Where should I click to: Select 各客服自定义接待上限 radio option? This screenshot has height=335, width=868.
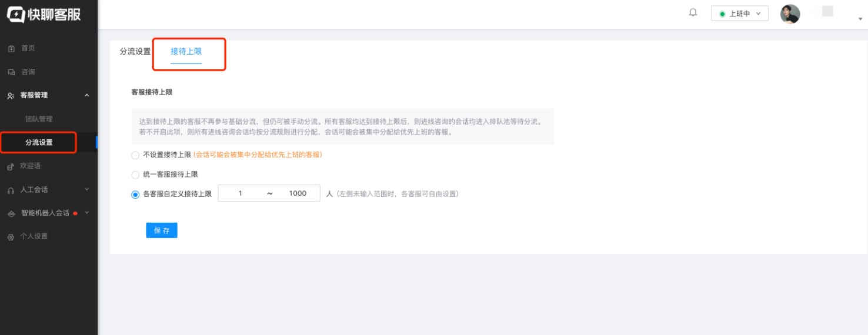[x=135, y=194]
